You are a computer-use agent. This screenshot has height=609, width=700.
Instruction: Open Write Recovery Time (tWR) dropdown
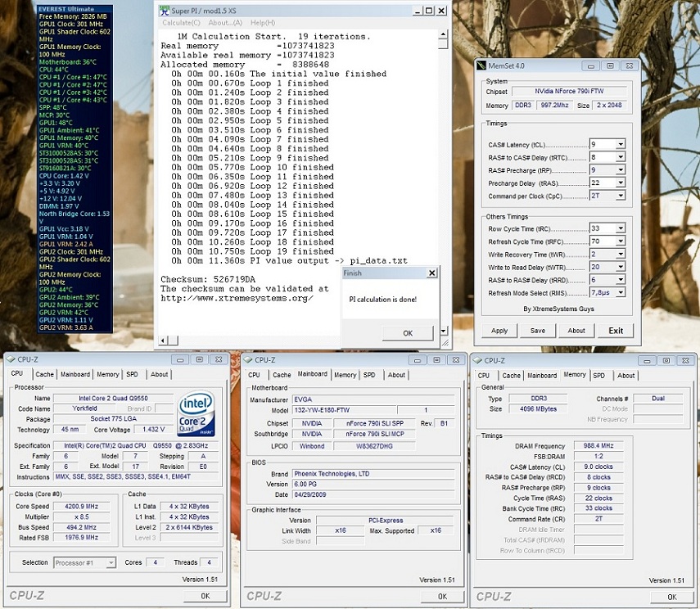[x=621, y=254]
